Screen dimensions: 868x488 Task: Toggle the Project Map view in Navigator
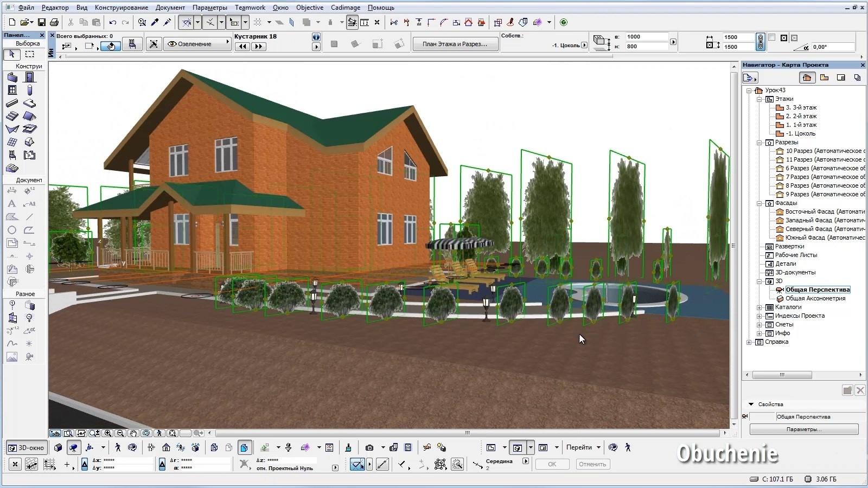coord(807,78)
